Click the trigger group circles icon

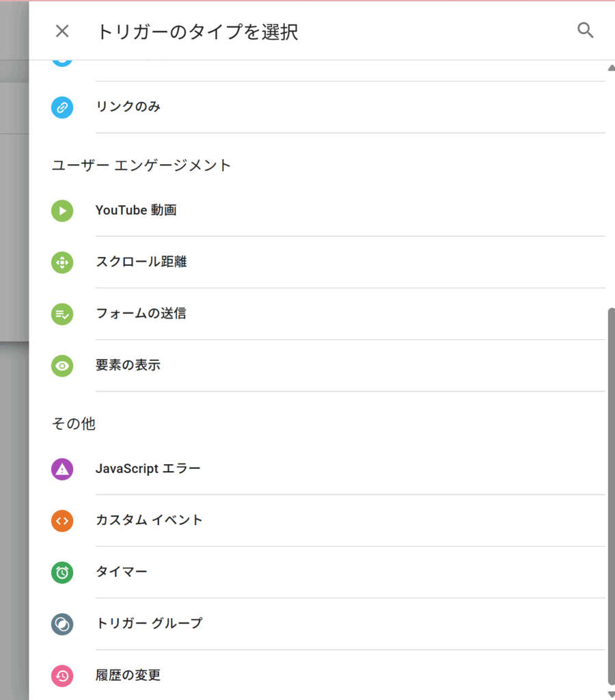click(62, 624)
